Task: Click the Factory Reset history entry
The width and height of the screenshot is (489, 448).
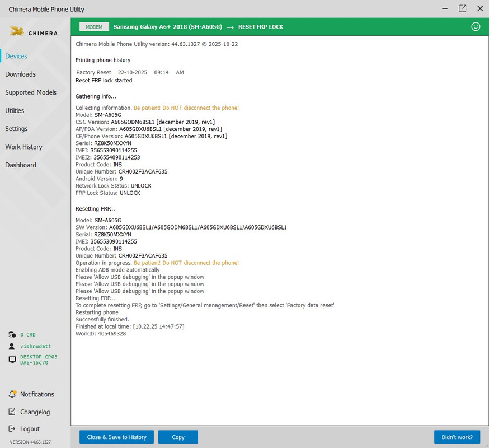Action: point(130,72)
